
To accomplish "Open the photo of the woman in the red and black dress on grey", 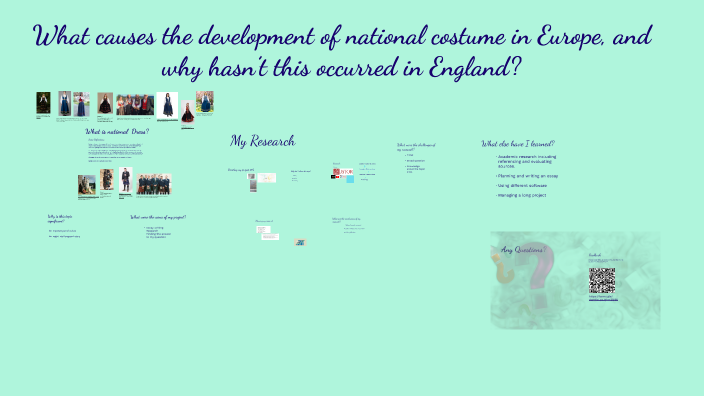I will 188,112.
